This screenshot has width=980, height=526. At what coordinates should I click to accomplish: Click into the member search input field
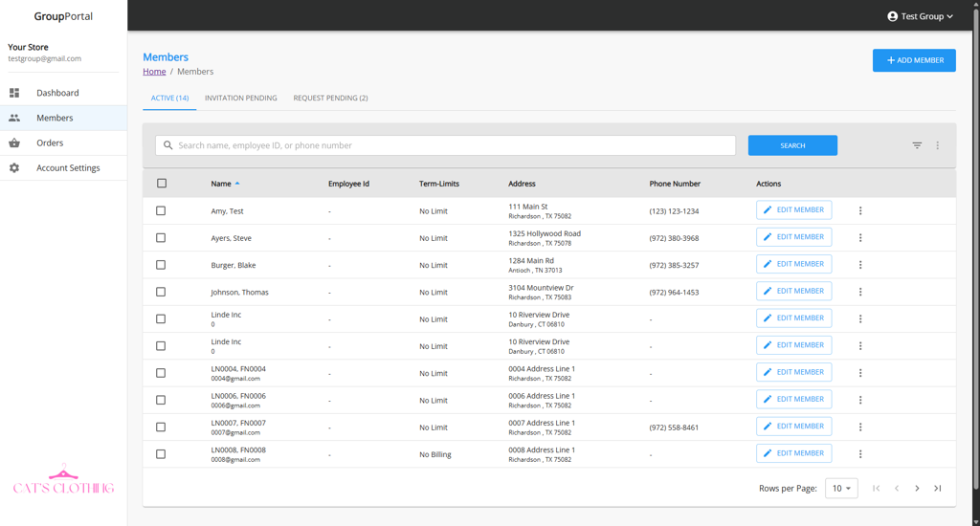(x=450, y=145)
